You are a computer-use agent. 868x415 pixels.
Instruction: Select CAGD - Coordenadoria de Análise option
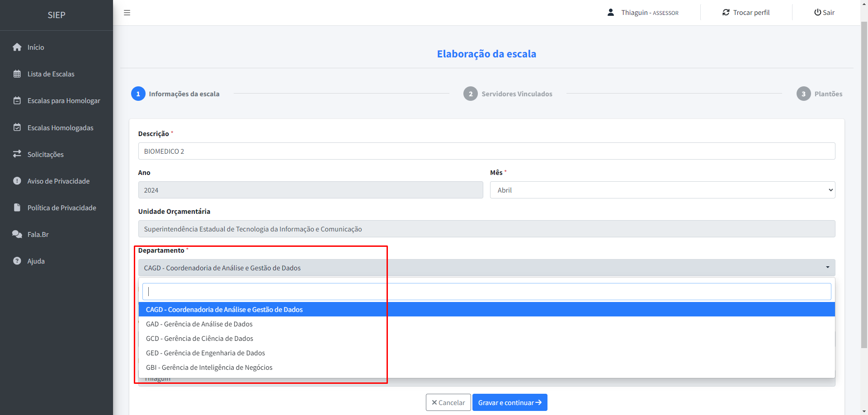click(x=486, y=309)
